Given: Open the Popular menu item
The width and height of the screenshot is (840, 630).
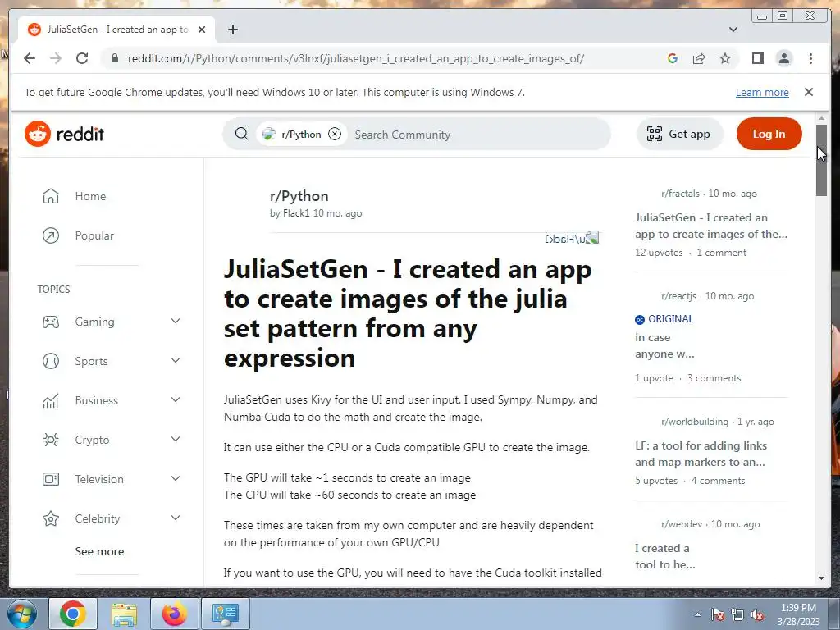Looking at the screenshot, I should pyautogui.click(x=94, y=235).
